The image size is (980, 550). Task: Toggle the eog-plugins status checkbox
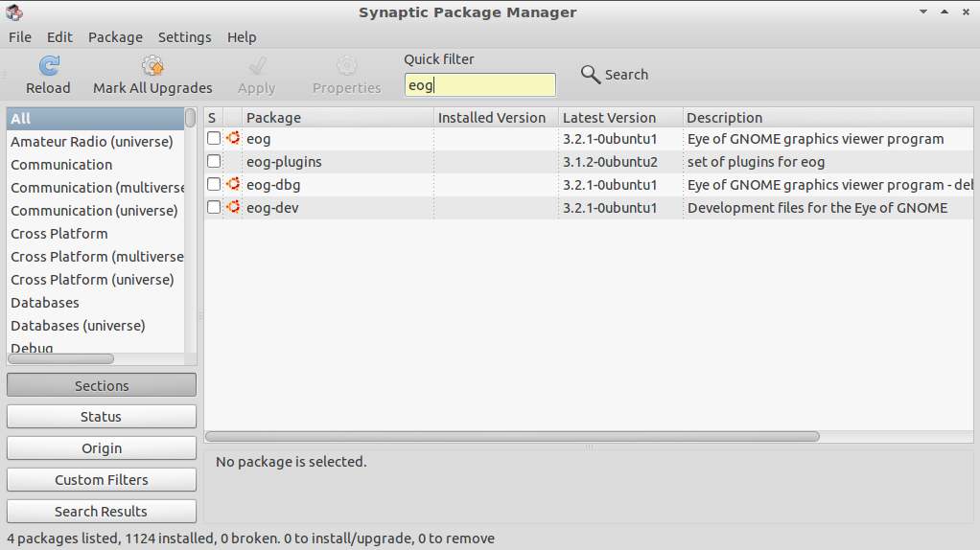point(214,161)
